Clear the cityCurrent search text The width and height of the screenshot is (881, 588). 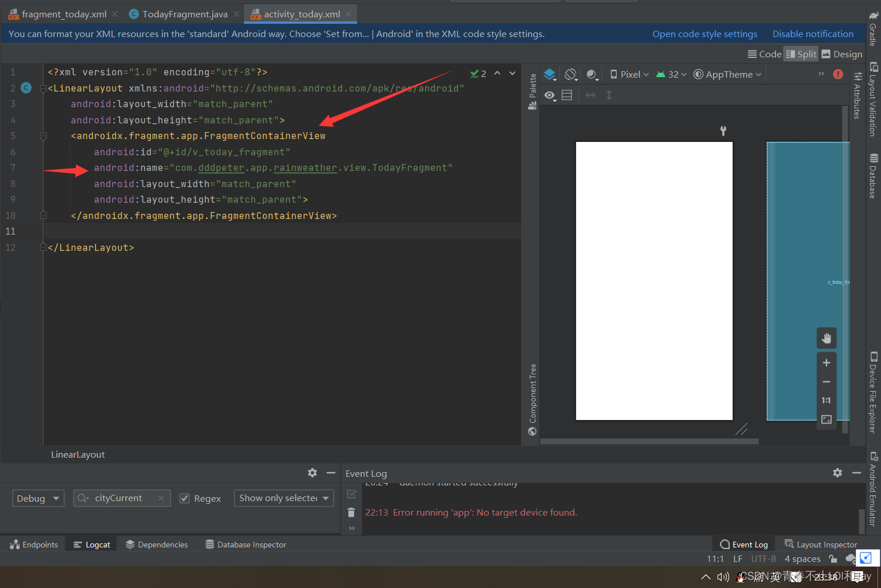pos(161,498)
